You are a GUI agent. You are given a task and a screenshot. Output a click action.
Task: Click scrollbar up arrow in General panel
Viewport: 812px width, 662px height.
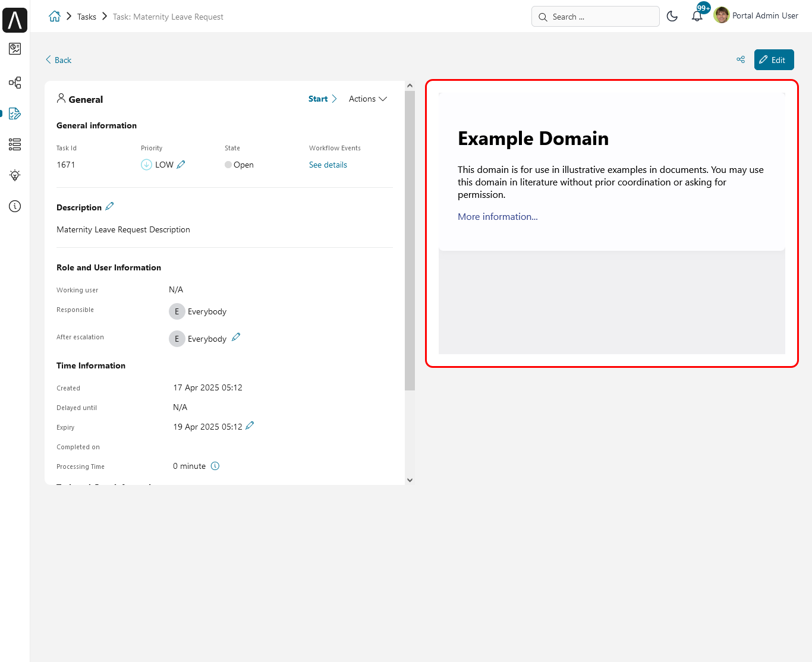(x=410, y=86)
